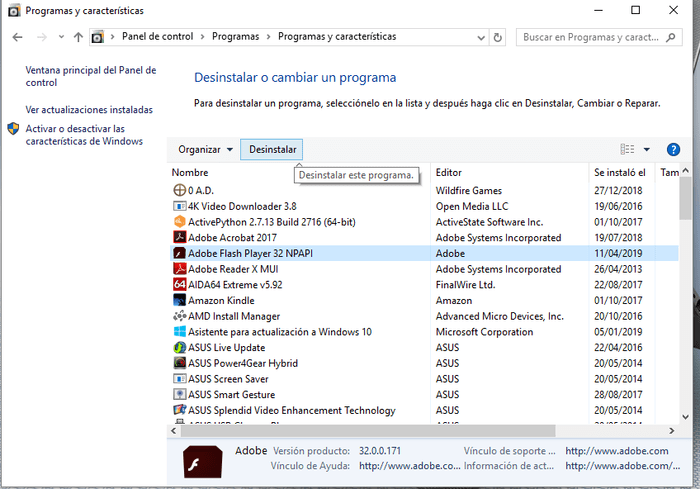Select 'ActivePython 2.7.13 Build 2716 (64-bit)'
The image size is (700, 489).
click(x=271, y=222)
